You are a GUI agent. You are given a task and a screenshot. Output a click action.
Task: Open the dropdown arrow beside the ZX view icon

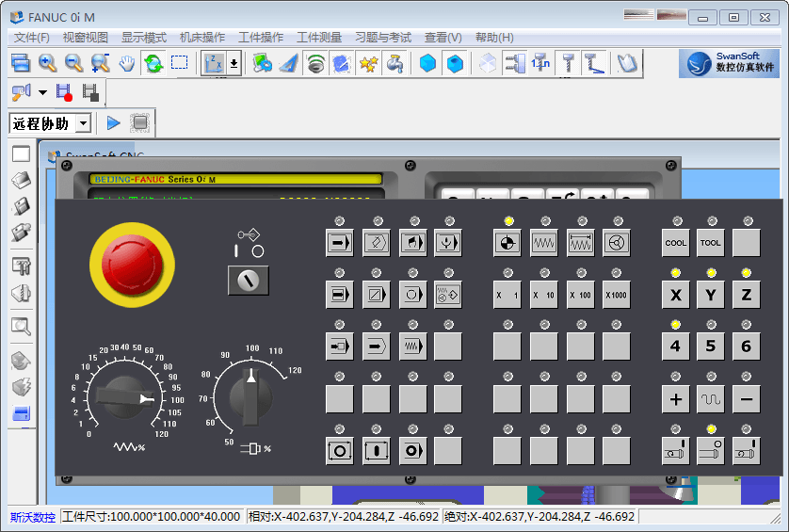click(234, 63)
